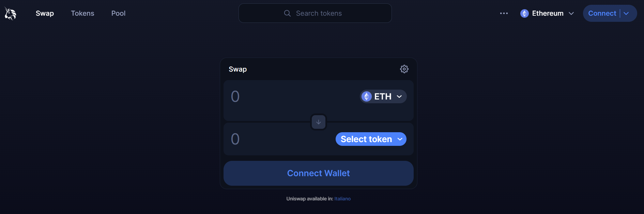This screenshot has height=214, width=644.
Task: Open the Pool tab
Action: point(118,13)
